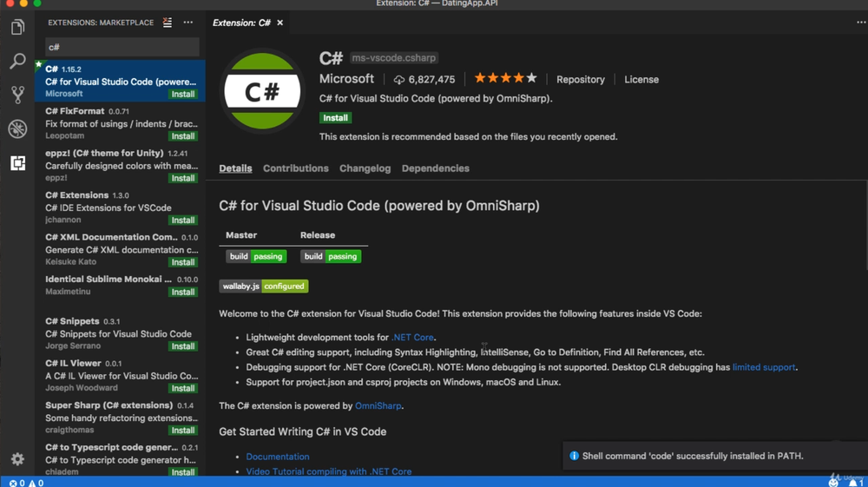Install the C# Snippets extension
The height and width of the screenshot is (487, 868).
[183, 346]
